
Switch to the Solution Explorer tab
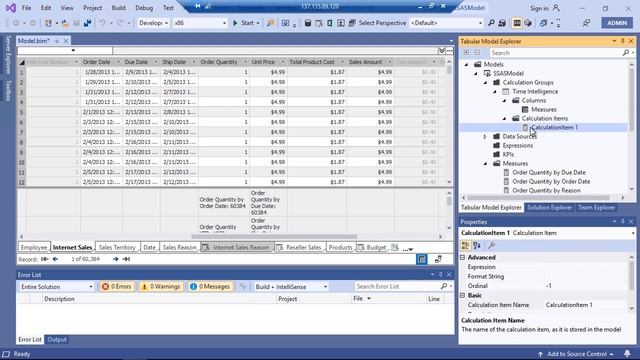point(549,207)
